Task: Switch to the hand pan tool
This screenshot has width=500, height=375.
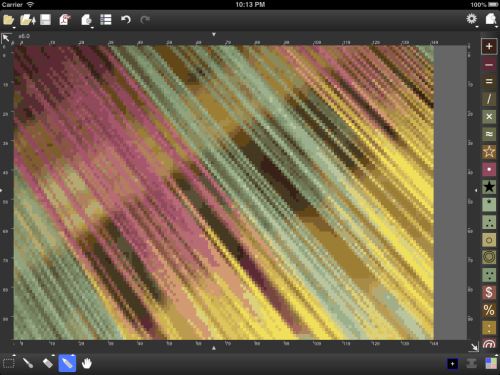Action: pos(87,363)
